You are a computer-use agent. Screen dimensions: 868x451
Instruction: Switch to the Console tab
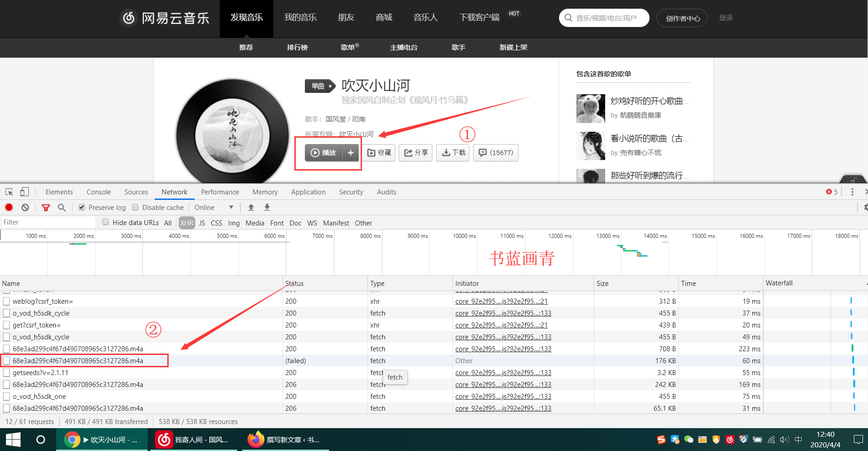coord(99,192)
